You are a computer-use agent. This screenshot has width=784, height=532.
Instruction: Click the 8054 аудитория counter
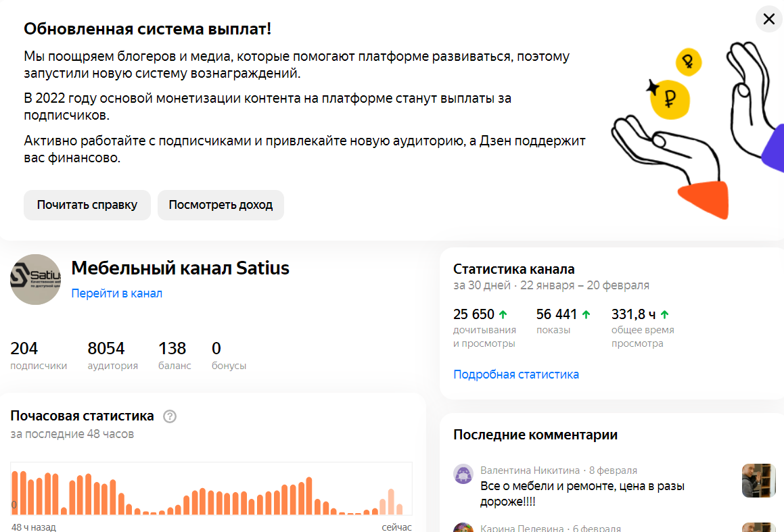(112, 355)
